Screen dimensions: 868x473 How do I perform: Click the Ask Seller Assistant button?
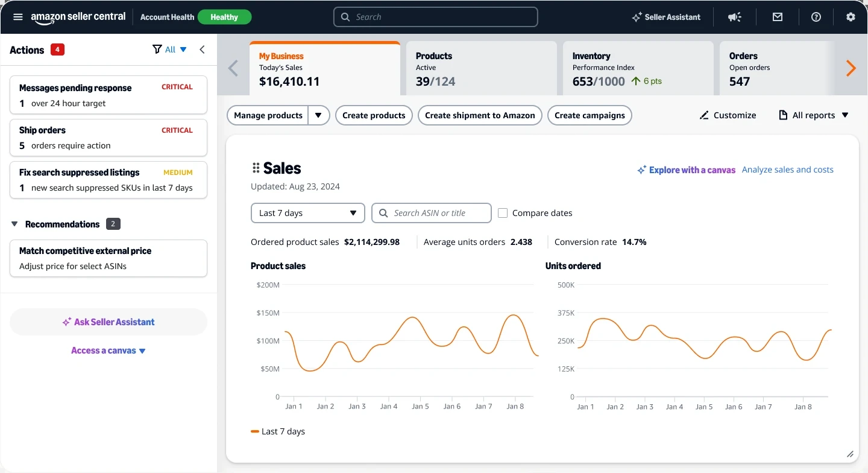tap(108, 322)
